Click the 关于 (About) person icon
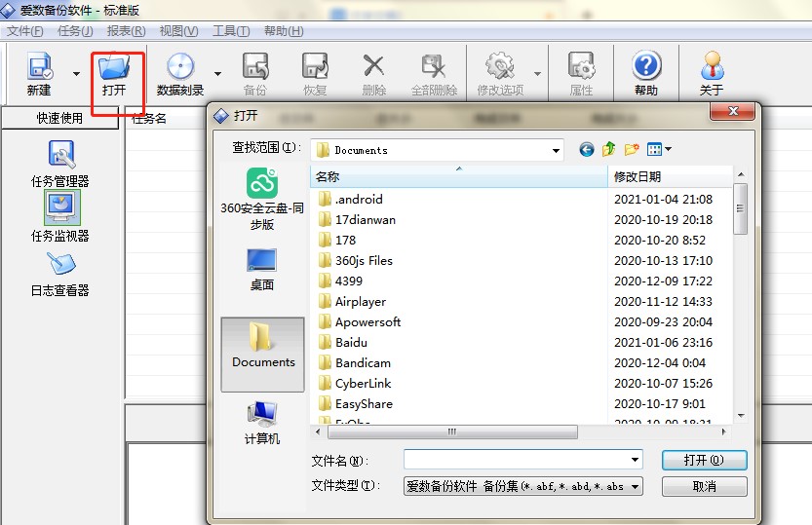812x525 pixels. point(712,65)
